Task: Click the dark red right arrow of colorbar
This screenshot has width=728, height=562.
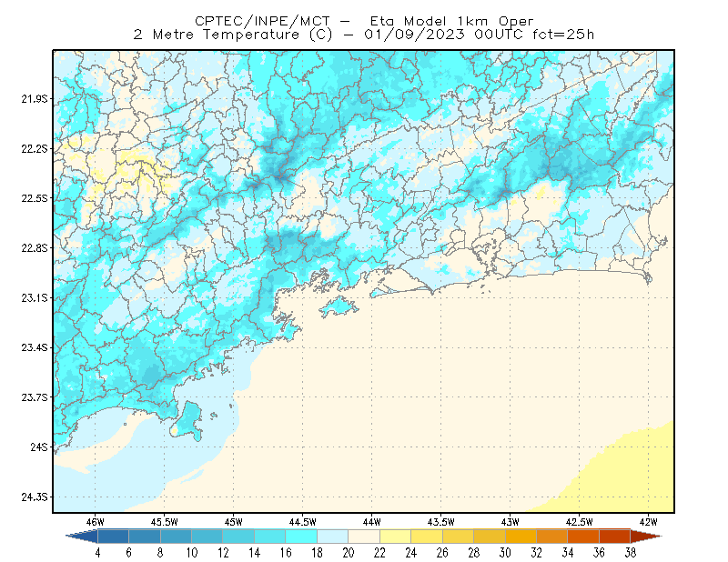Action: point(646,536)
